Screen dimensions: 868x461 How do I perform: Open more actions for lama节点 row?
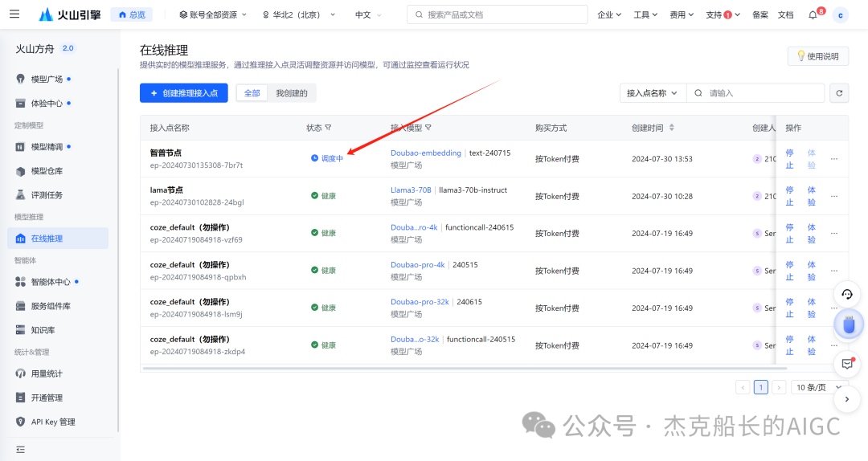point(834,196)
